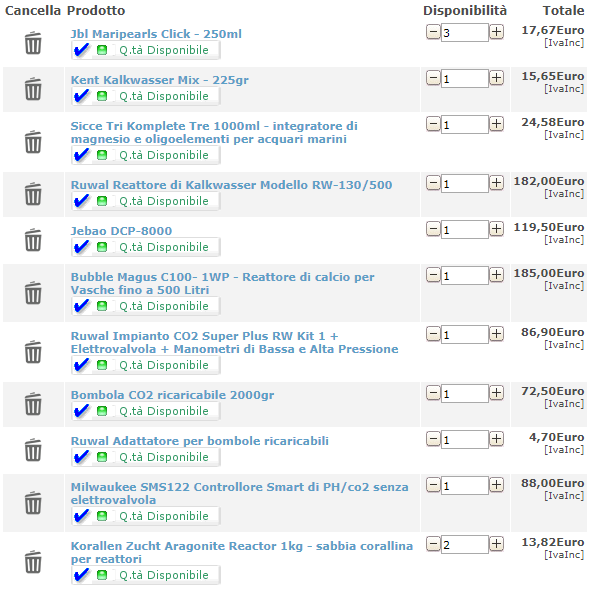The height and width of the screenshot is (591, 594).
Task: Click the 4,70Euro total
Action: pyautogui.click(x=556, y=437)
